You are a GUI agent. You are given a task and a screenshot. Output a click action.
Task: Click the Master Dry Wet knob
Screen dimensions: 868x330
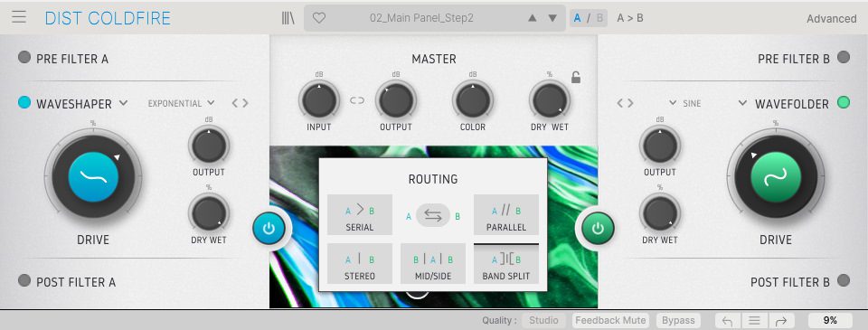(x=550, y=100)
